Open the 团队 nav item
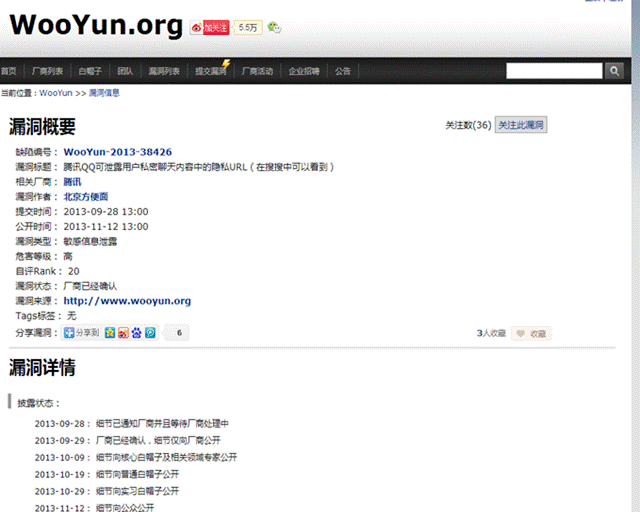 [125, 71]
